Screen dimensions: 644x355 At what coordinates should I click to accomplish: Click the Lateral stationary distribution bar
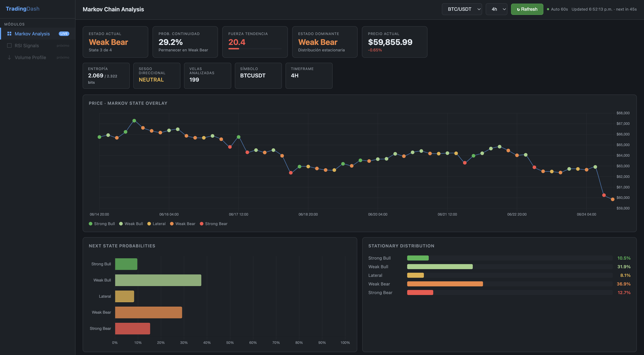coord(415,275)
